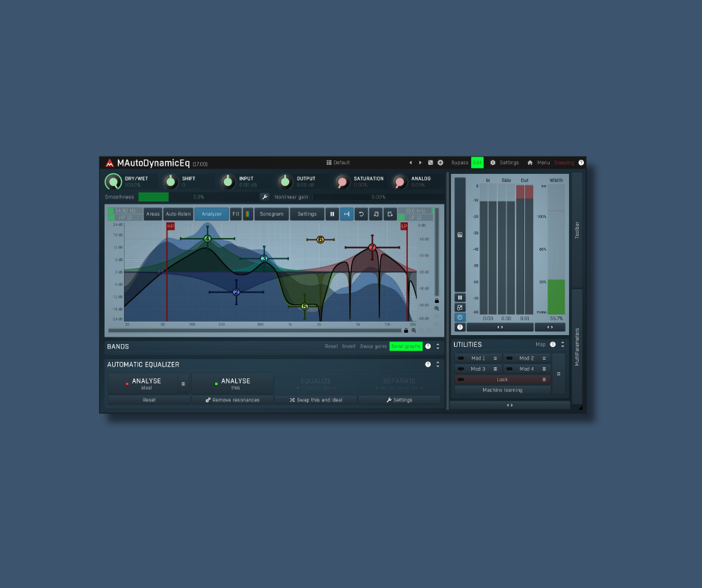Go to next preset arrow
702x588 pixels.
pyautogui.click(x=420, y=163)
